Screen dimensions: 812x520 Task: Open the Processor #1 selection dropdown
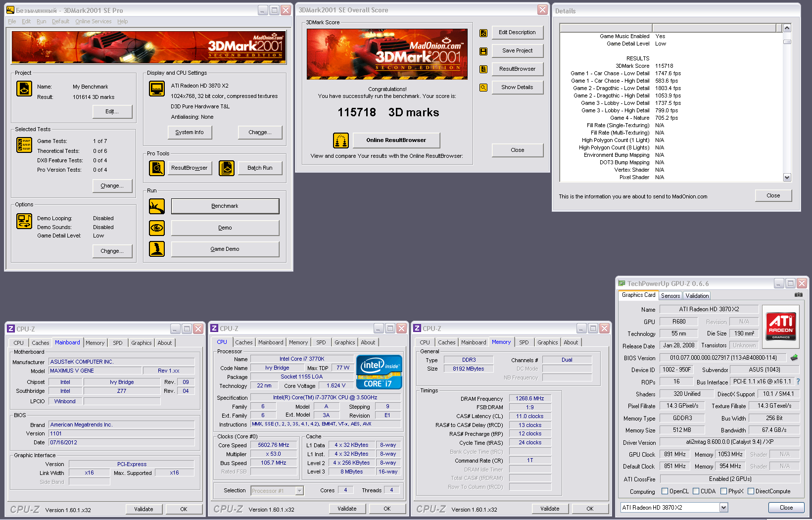pos(299,491)
